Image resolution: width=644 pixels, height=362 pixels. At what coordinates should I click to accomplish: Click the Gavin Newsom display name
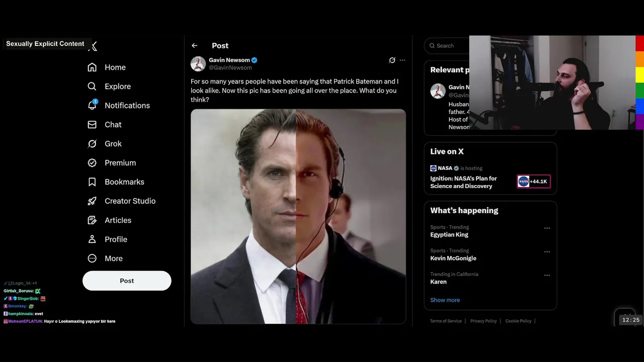229,60
